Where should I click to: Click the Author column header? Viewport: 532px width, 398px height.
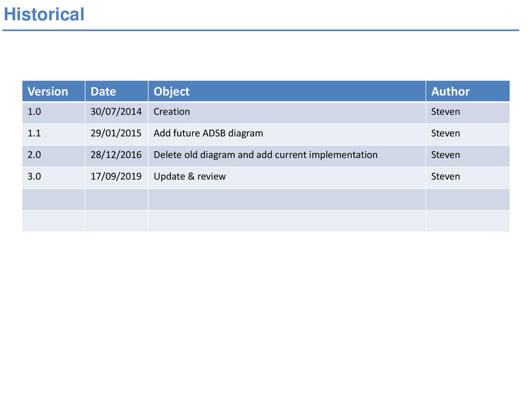pyautogui.click(x=450, y=92)
